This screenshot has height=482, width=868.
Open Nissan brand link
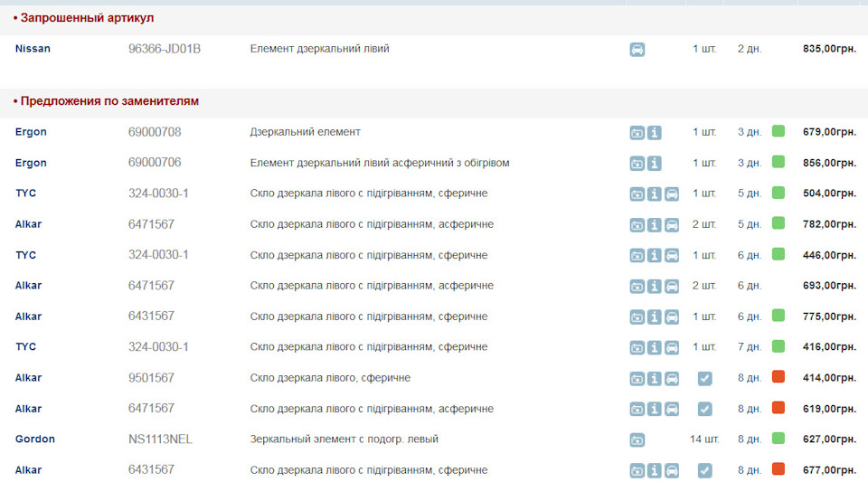pos(33,49)
